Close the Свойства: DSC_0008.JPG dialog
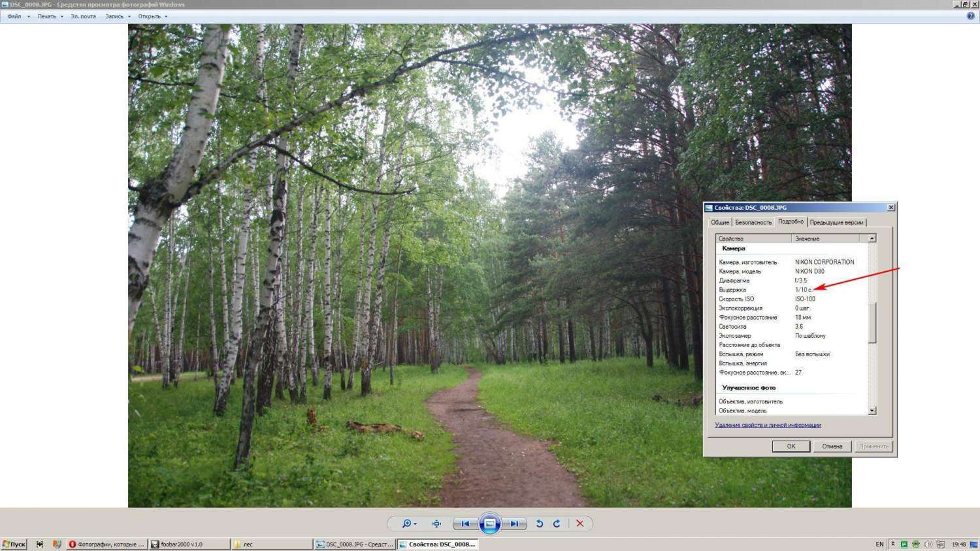The width and height of the screenshot is (980, 551). (890, 207)
